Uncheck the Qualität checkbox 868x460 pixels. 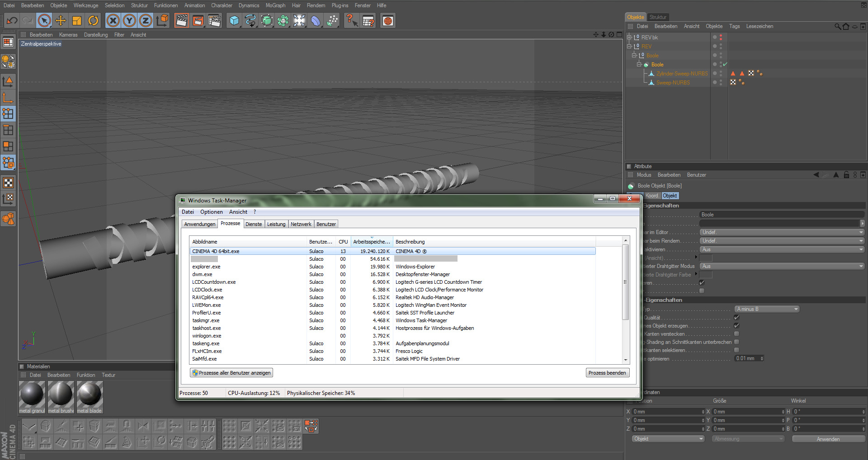point(736,318)
